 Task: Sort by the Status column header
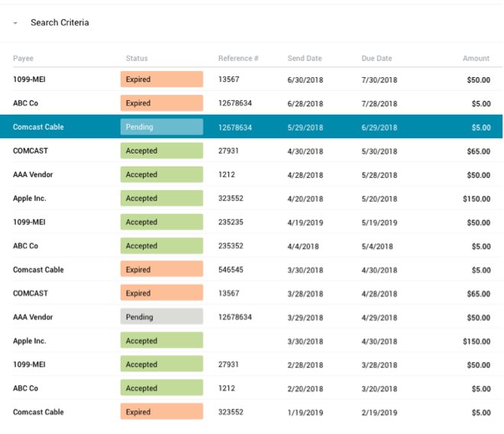137,59
